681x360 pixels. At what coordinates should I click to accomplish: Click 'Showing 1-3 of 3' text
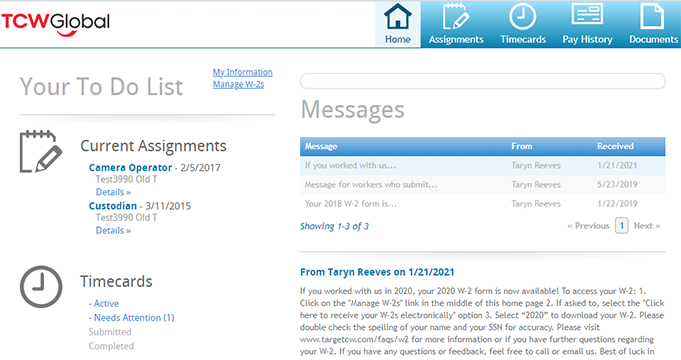click(334, 226)
